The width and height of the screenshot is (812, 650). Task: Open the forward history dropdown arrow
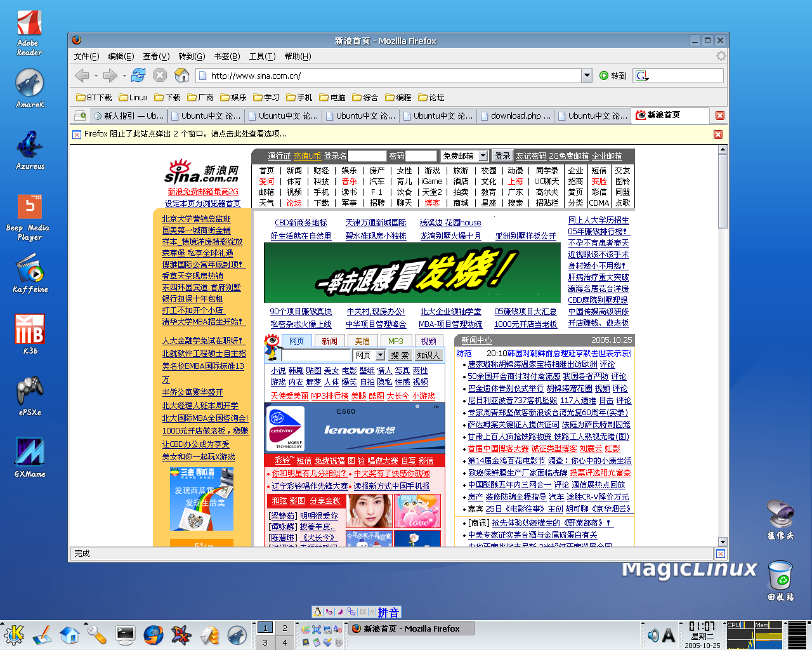point(124,76)
